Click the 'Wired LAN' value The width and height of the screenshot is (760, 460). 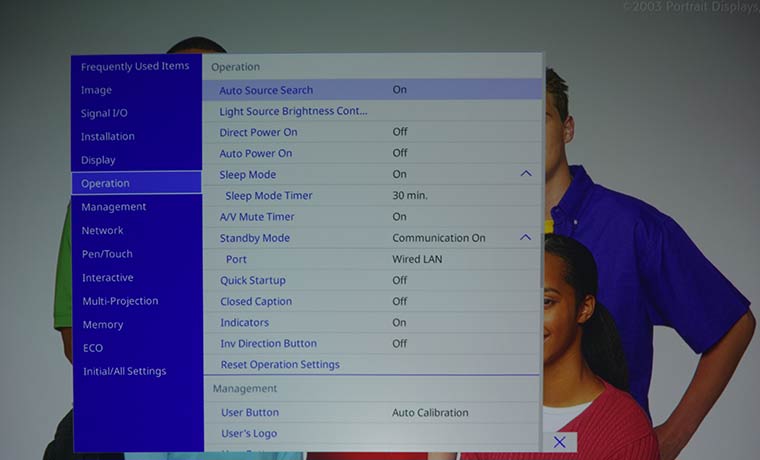(x=417, y=259)
